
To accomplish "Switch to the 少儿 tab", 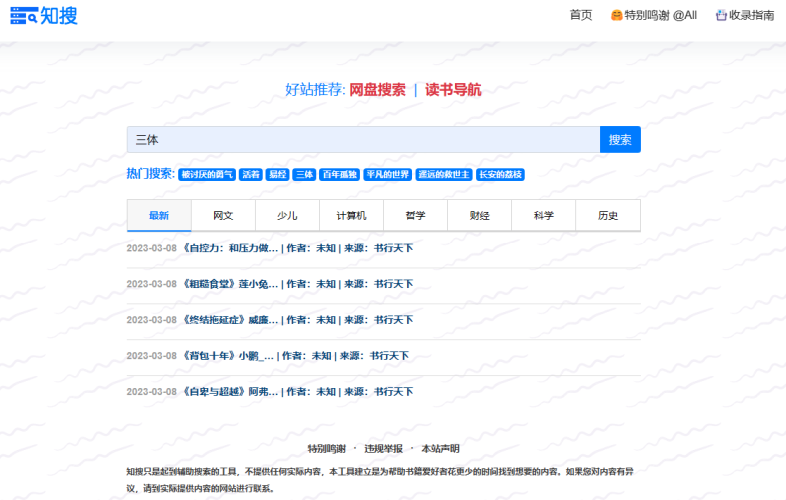I will 287,216.
